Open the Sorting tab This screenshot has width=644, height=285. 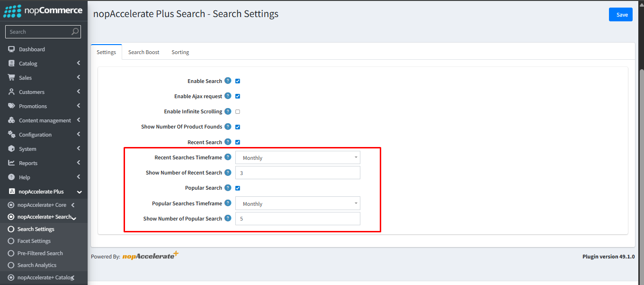click(180, 52)
